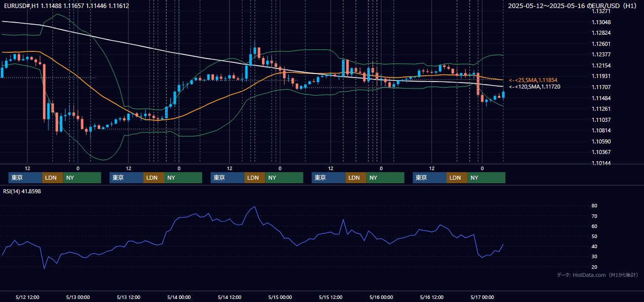Select price level 1.11484
This screenshot has height=302, width=644.
tap(601, 98)
